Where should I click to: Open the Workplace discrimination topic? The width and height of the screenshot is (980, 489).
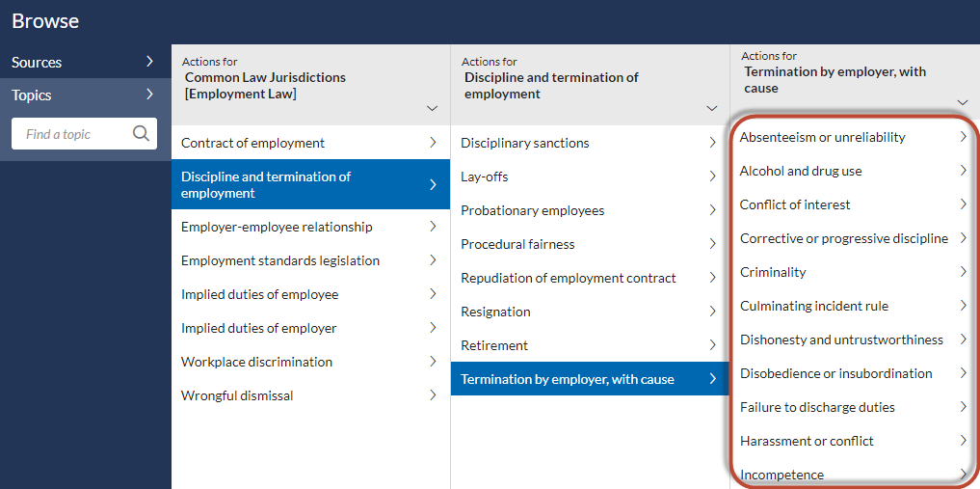tap(310, 362)
